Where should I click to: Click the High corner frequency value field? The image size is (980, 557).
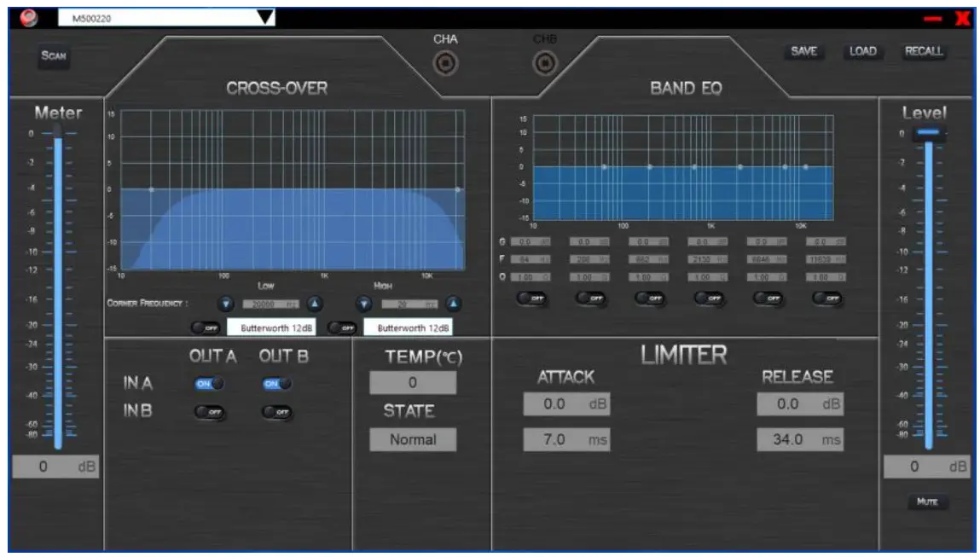(x=410, y=305)
